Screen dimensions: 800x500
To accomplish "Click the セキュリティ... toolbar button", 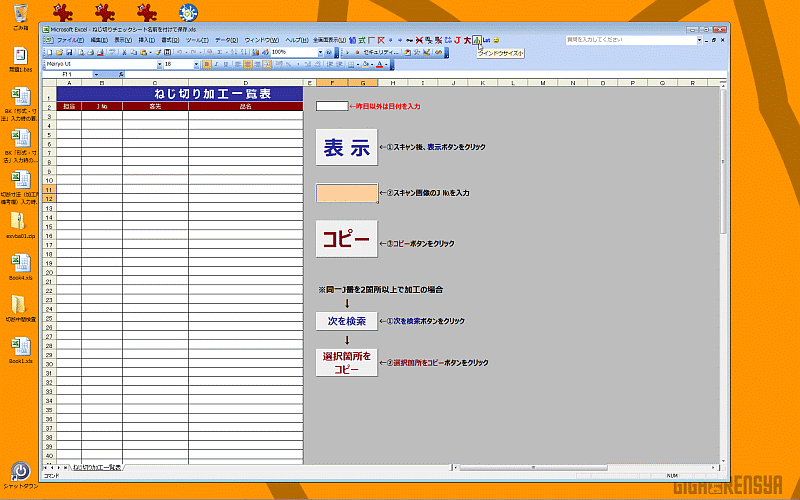I will click(381, 52).
